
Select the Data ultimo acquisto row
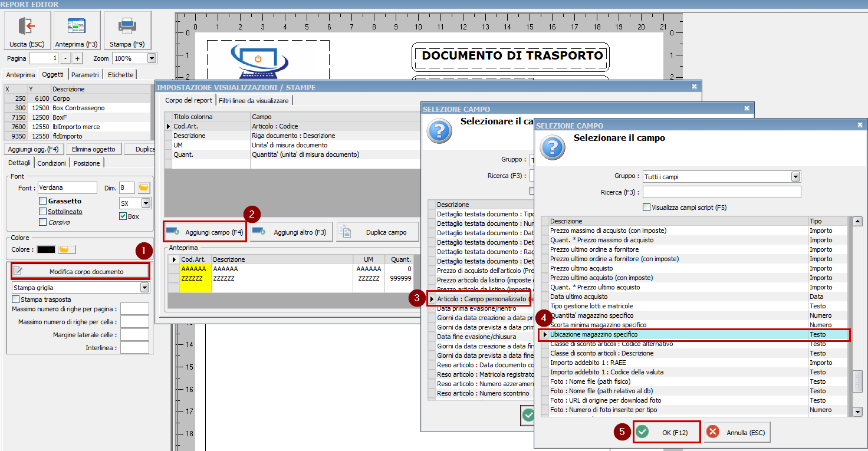(696, 297)
